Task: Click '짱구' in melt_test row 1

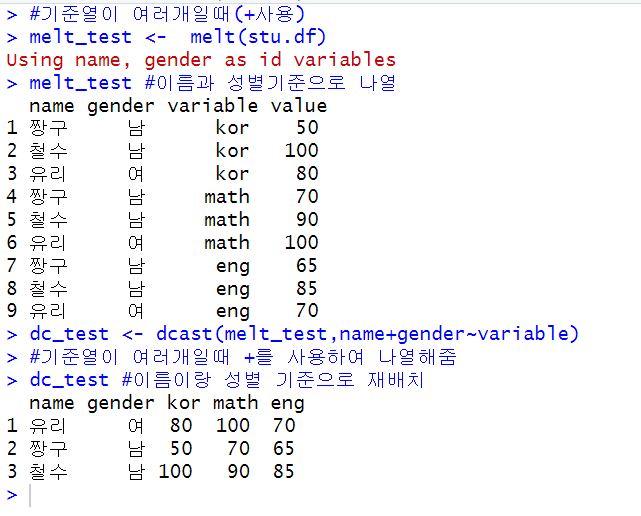Action: 48,128
